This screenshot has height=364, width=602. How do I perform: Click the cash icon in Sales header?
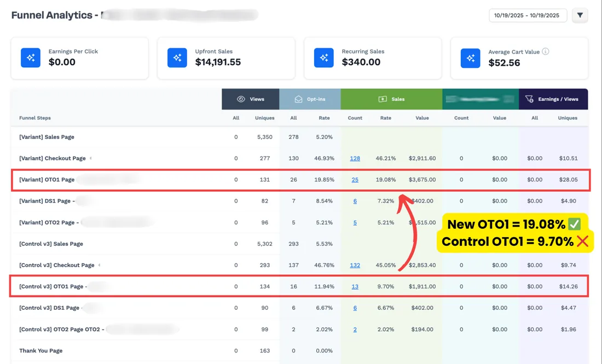click(383, 99)
